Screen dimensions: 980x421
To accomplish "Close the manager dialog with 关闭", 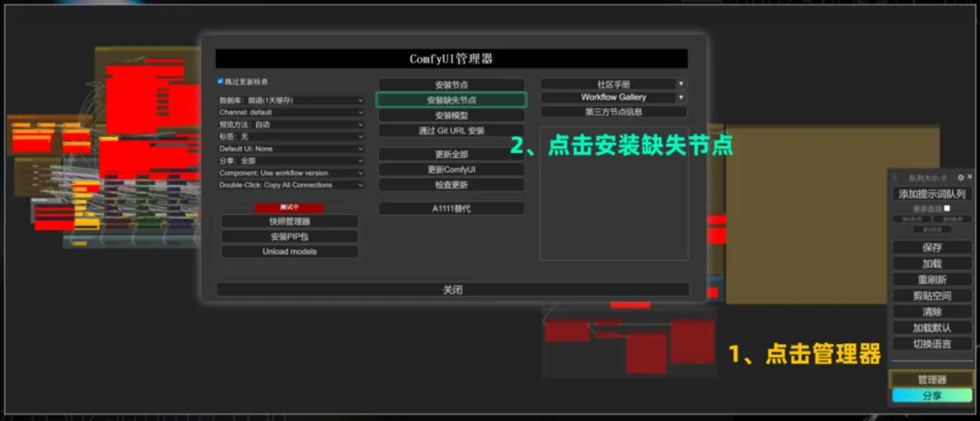I will pos(453,289).
